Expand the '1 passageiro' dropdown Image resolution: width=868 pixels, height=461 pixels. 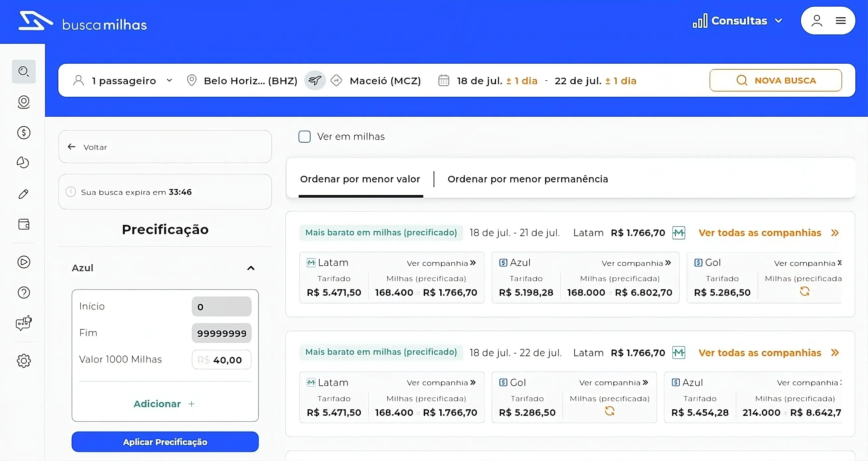[x=123, y=81]
